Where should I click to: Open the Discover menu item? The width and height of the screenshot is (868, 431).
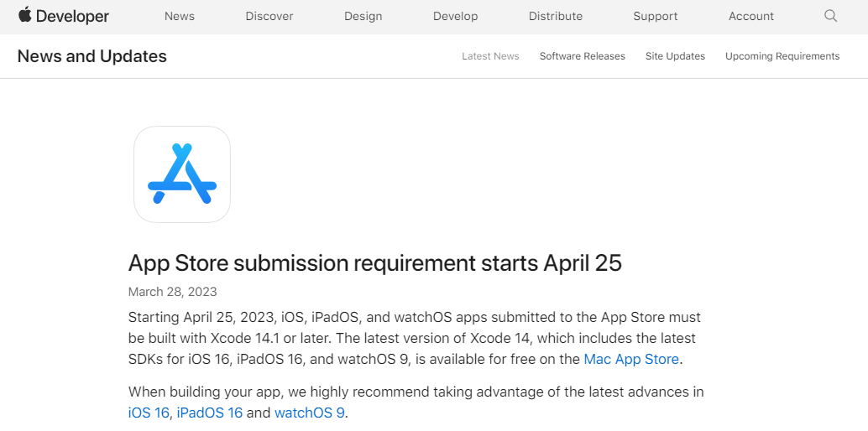coord(269,16)
